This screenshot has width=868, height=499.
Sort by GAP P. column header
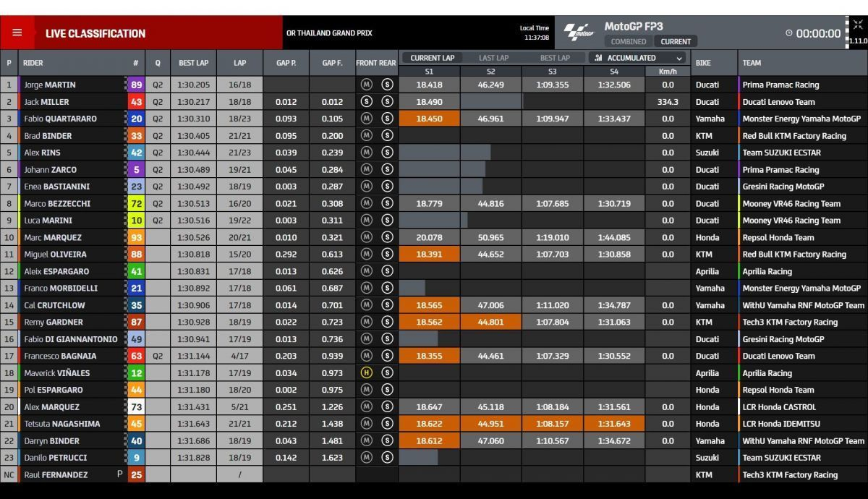[x=286, y=63]
